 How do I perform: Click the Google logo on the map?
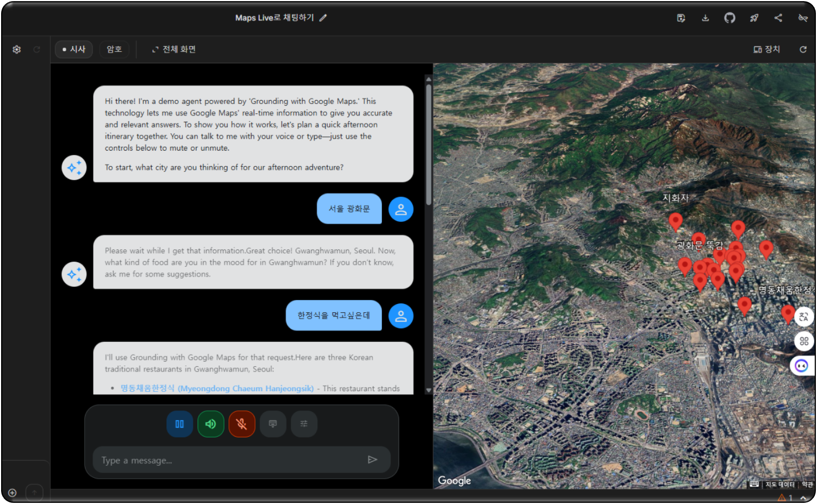[x=454, y=481]
